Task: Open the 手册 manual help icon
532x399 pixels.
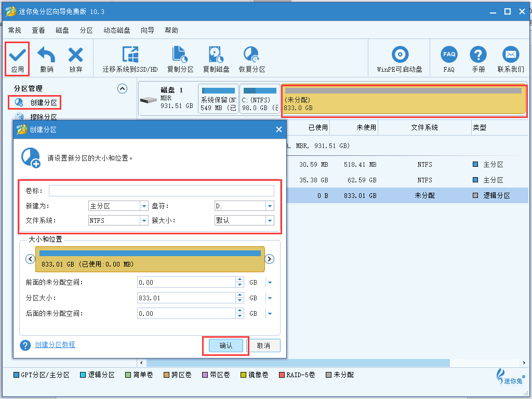Action: (478, 54)
